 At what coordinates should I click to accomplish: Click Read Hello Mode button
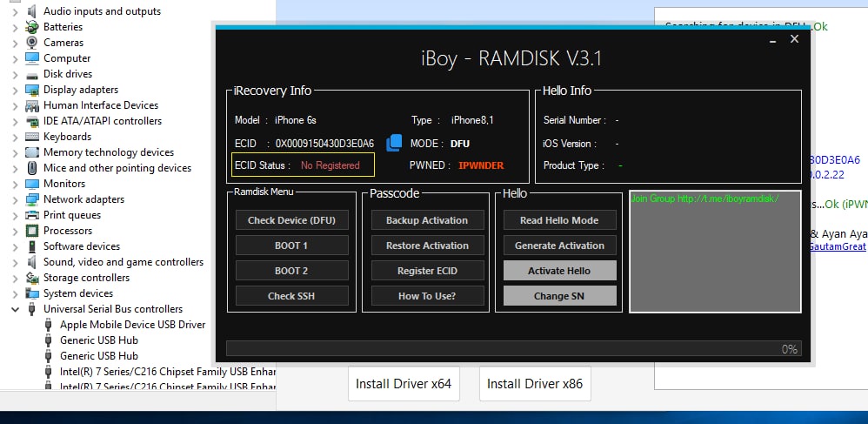point(559,220)
